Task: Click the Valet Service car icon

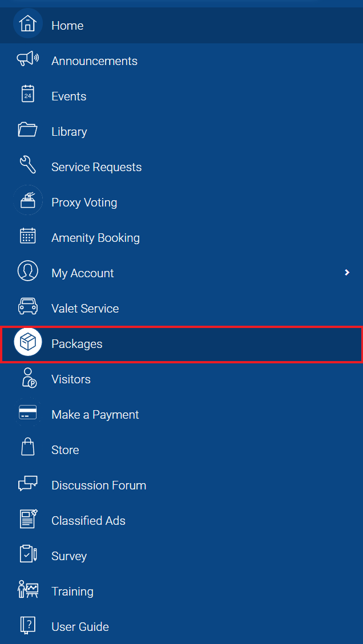Action: (x=28, y=306)
